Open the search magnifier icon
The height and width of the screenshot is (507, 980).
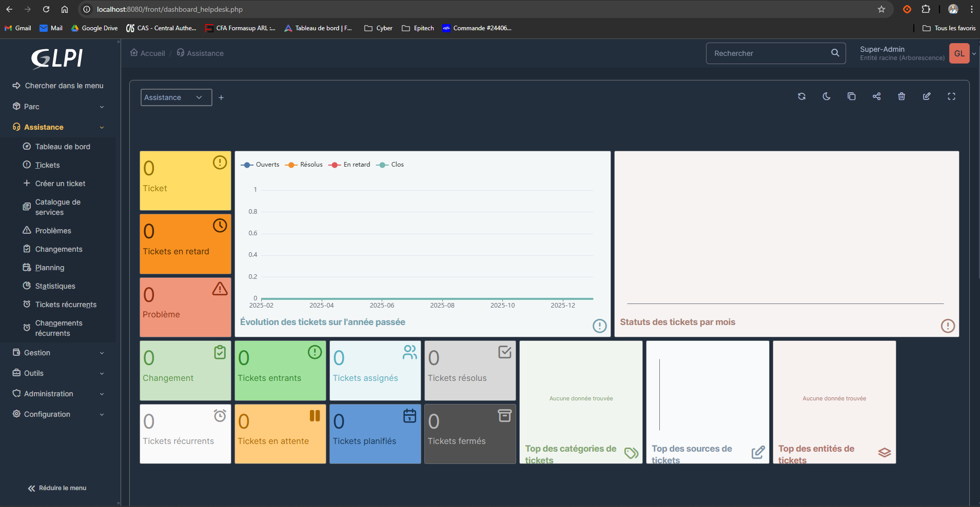pos(835,53)
